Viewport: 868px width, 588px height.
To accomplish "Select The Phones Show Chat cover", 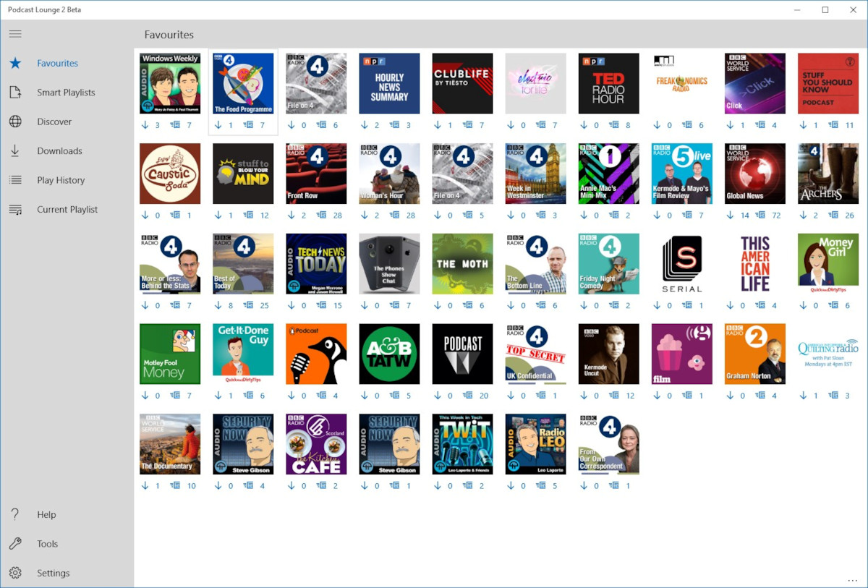I will pyautogui.click(x=389, y=264).
